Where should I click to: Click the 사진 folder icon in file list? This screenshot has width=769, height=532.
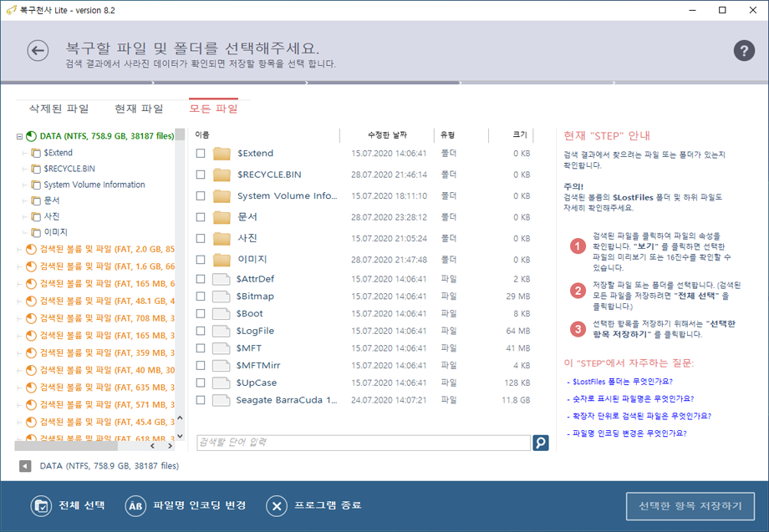(222, 238)
